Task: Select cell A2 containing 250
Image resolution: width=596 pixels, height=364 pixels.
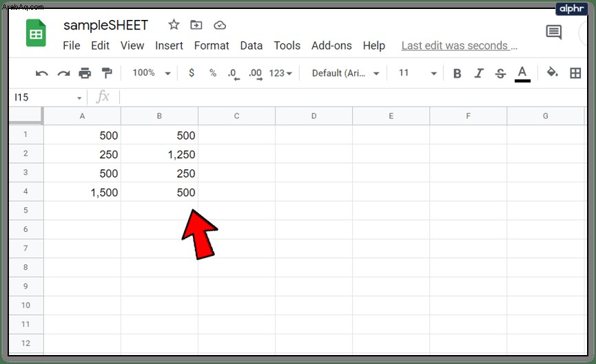Action: pyautogui.click(x=82, y=153)
